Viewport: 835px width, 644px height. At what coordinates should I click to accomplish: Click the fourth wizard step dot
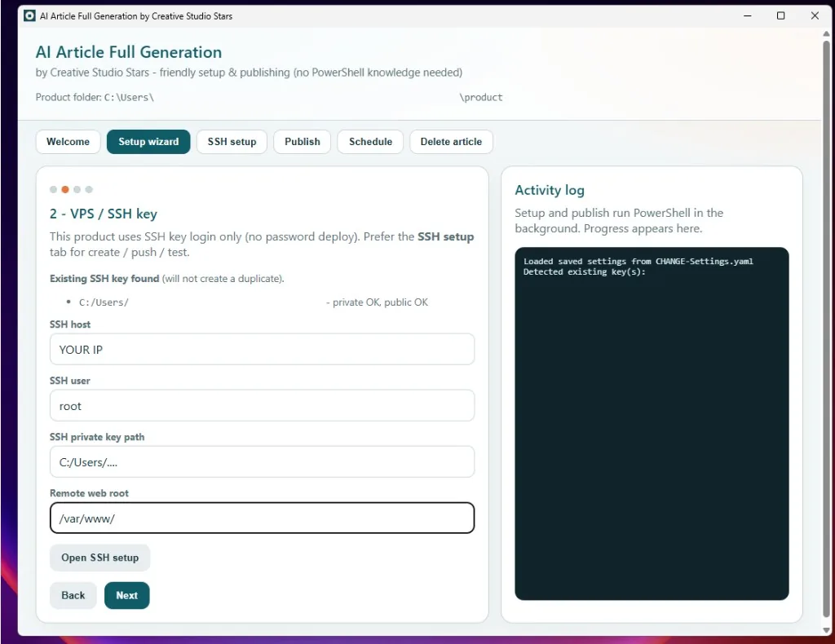click(89, 189)
